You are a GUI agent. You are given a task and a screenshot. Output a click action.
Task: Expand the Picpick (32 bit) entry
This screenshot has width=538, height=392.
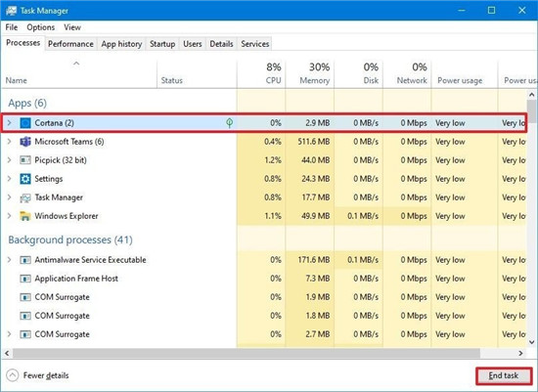pos(9,160)
